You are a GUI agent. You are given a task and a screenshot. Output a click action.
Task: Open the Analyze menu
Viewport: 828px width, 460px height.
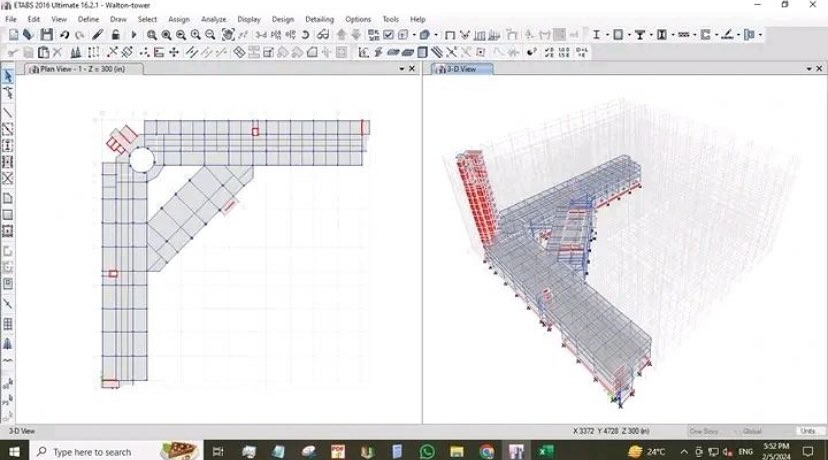pyautogui.click(x=213, y=19)
